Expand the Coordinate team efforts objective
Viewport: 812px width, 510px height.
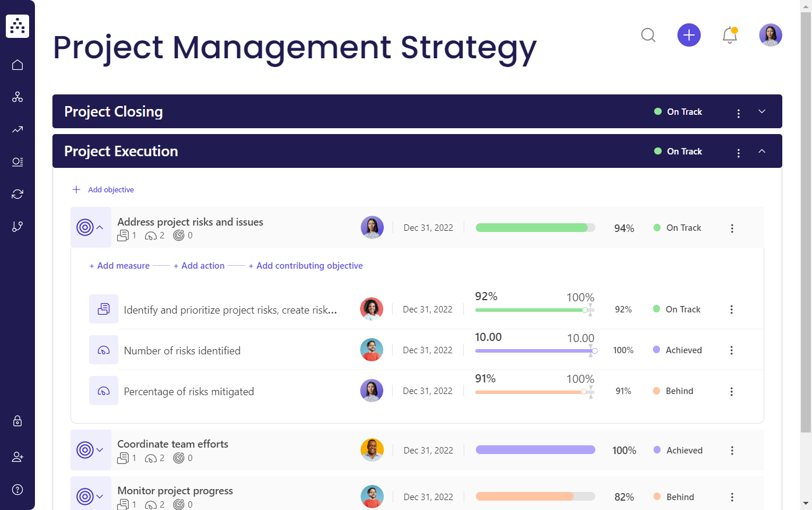(98, 449)
